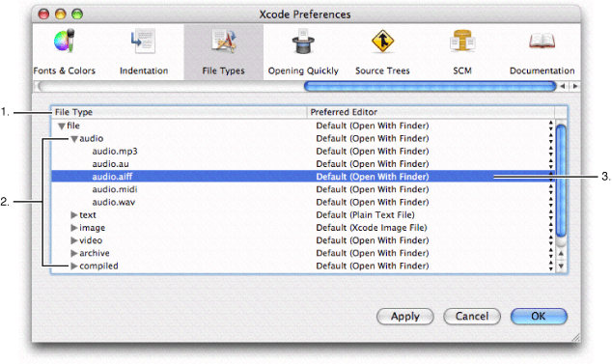This screenshot has width=612, height=364.
Task: Collapse the file disclosure triangle
Action: (61, 126)
